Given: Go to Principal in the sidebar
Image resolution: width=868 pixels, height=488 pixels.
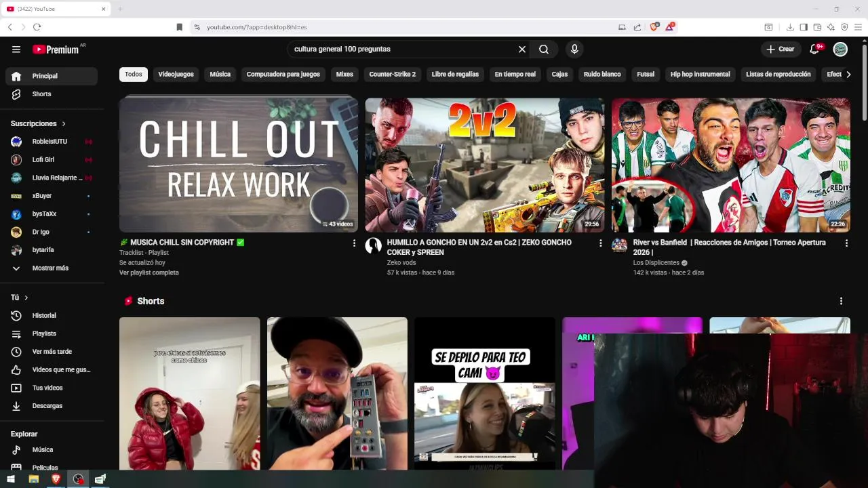Looking at the screenshot, I should pyautogui.click(x=52, y=76).
